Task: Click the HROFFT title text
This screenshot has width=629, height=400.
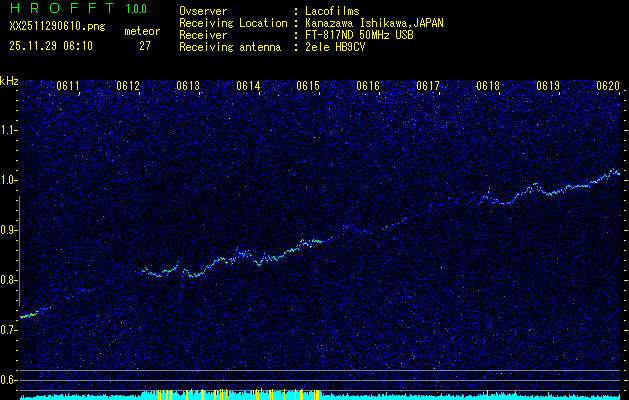Action: tap(58, 9)
